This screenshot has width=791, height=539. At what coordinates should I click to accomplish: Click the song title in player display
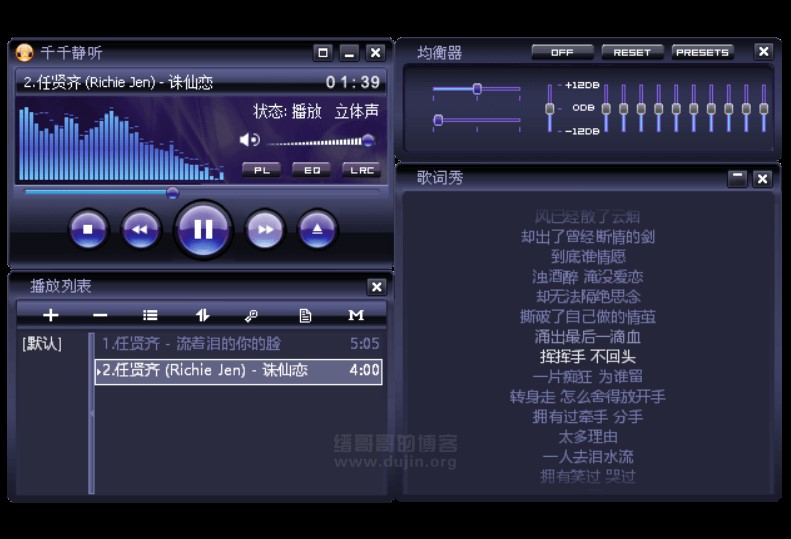click(118, 82)
